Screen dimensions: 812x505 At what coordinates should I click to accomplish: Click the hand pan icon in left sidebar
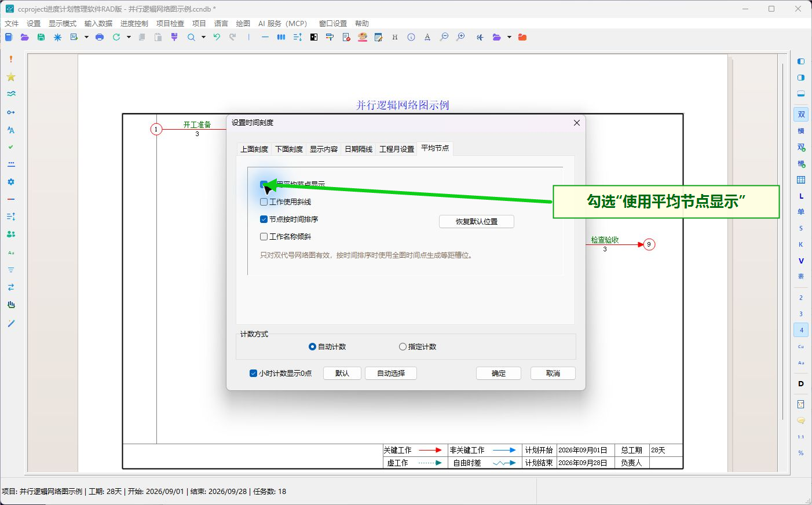pos(11,305)
